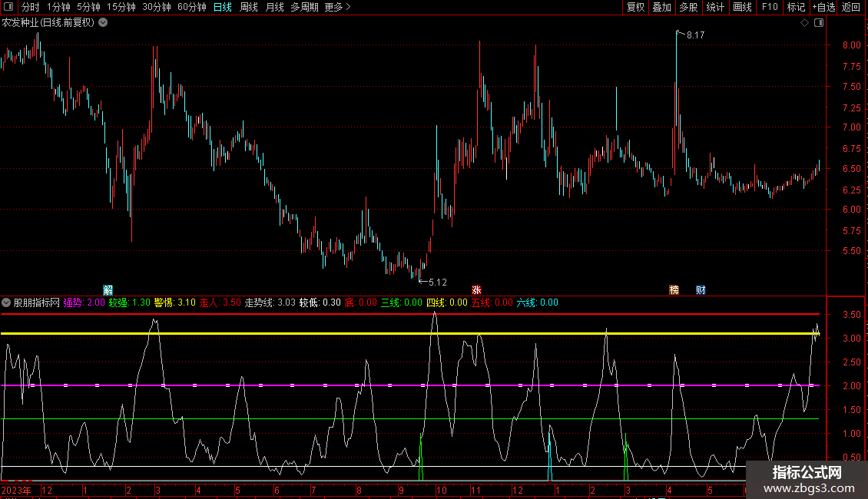Image resolution: width=868 pixels, height=499 pixels.
Task: Select the 周线 weekly period
Action: tap(248, 8)
